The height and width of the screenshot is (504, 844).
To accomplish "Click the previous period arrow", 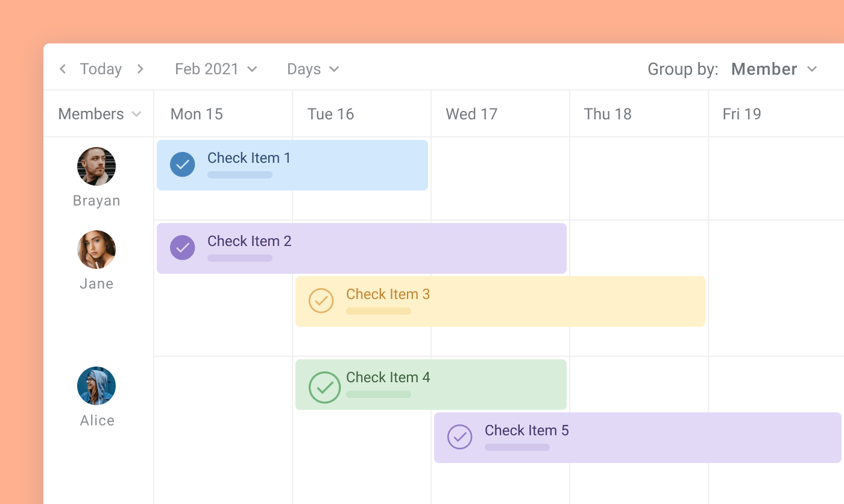I will point(63,69).
